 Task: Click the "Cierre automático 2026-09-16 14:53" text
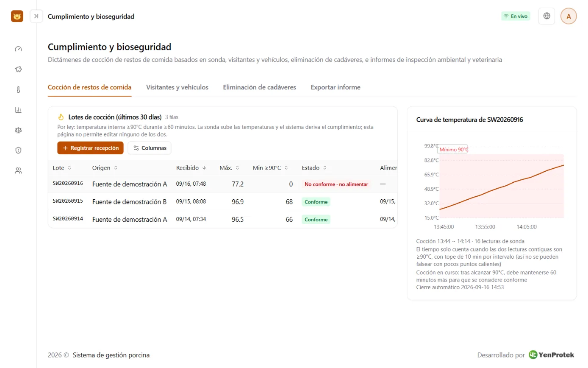tap(460, 287)
